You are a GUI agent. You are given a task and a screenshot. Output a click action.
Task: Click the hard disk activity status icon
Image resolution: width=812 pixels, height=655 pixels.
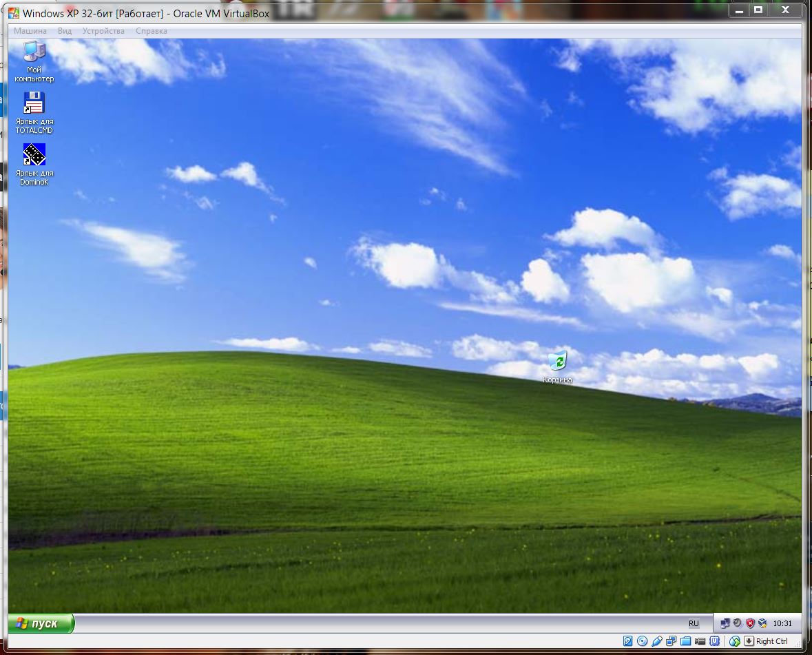tap(627, 641)
